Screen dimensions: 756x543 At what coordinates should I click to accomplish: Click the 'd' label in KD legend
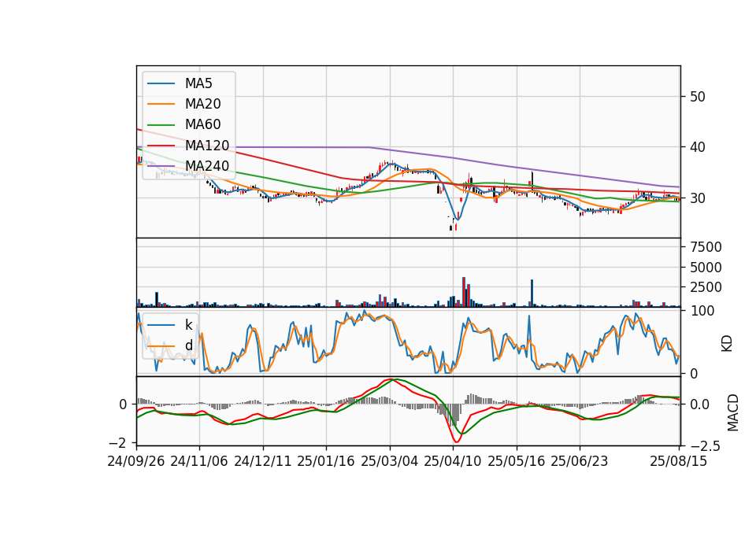pyautogui.click(x=188, y=345)
